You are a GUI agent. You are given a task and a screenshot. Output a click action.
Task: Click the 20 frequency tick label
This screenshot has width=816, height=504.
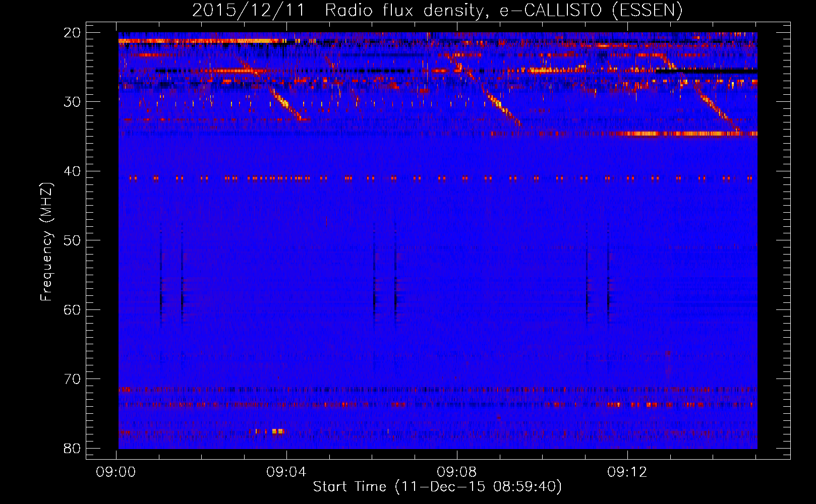pos(72,33)
